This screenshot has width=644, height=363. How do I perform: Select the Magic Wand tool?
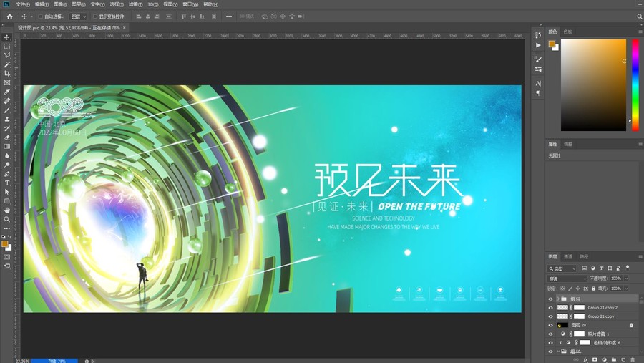[x=7, y=64]
